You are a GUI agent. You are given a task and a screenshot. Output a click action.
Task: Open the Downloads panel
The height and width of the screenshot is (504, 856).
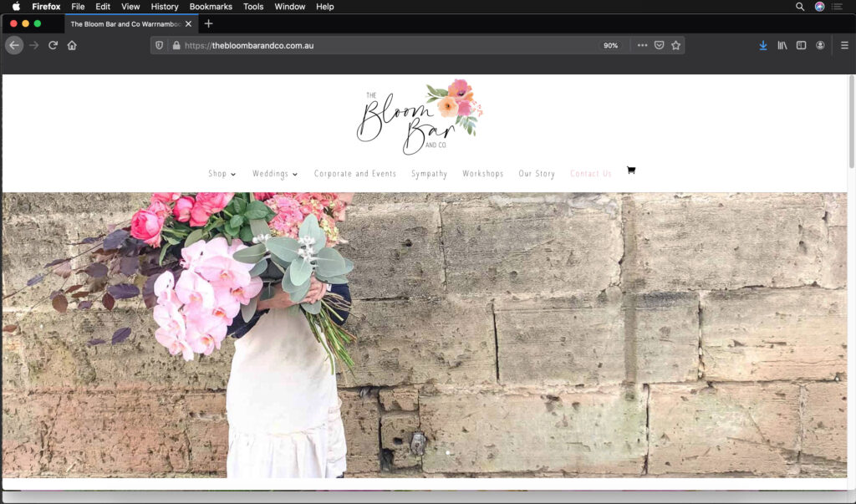point(762,45)
